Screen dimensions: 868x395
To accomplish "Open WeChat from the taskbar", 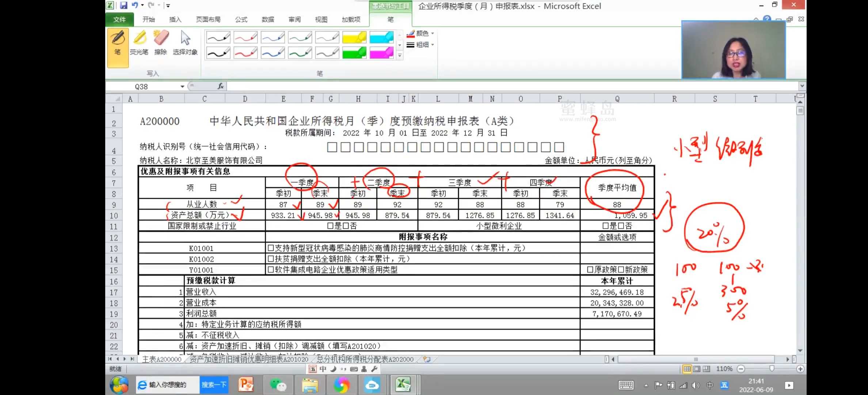I will [278, 385].
